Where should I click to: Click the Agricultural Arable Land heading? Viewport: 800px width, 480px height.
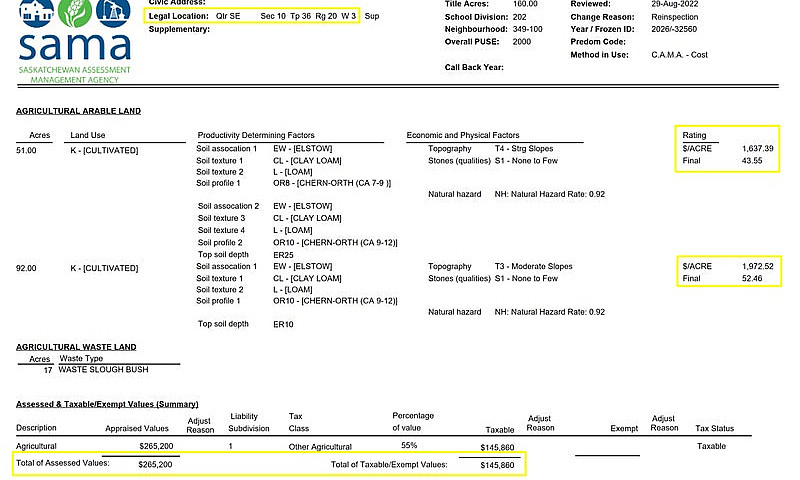point(79,111)
